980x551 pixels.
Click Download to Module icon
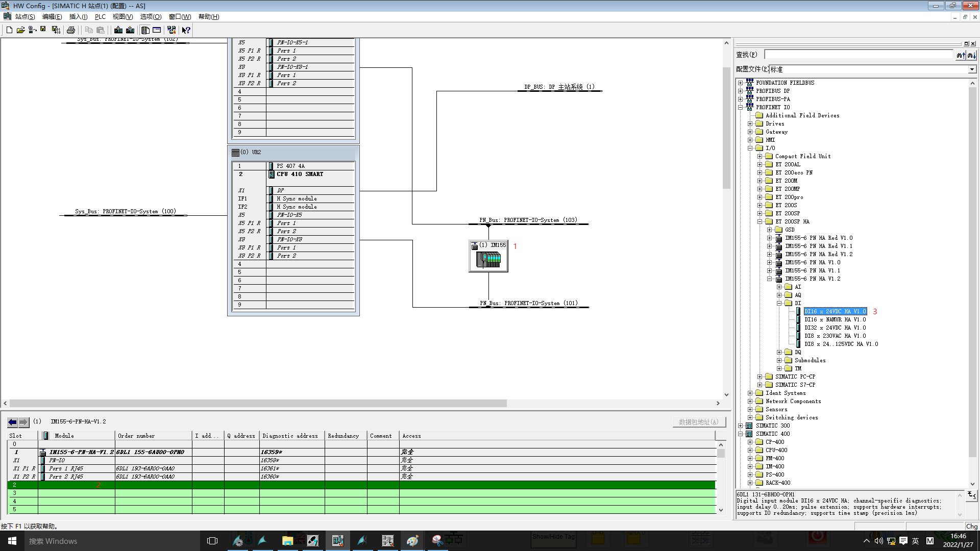tap(118, 30)
